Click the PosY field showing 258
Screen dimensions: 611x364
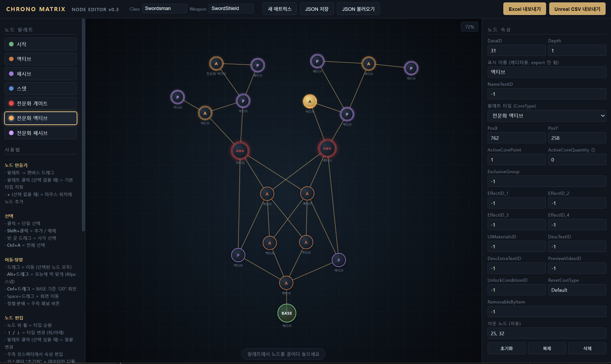tap(577, 138)
